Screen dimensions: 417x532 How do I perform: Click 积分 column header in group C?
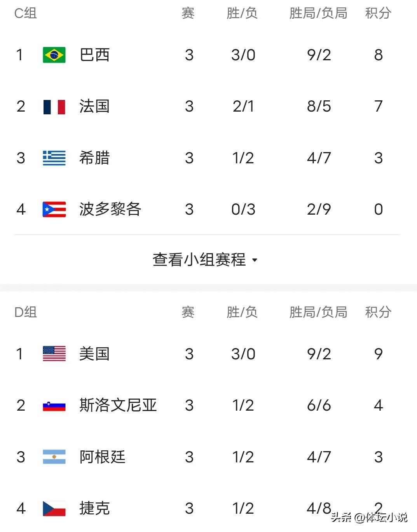[x=378, y=13]
